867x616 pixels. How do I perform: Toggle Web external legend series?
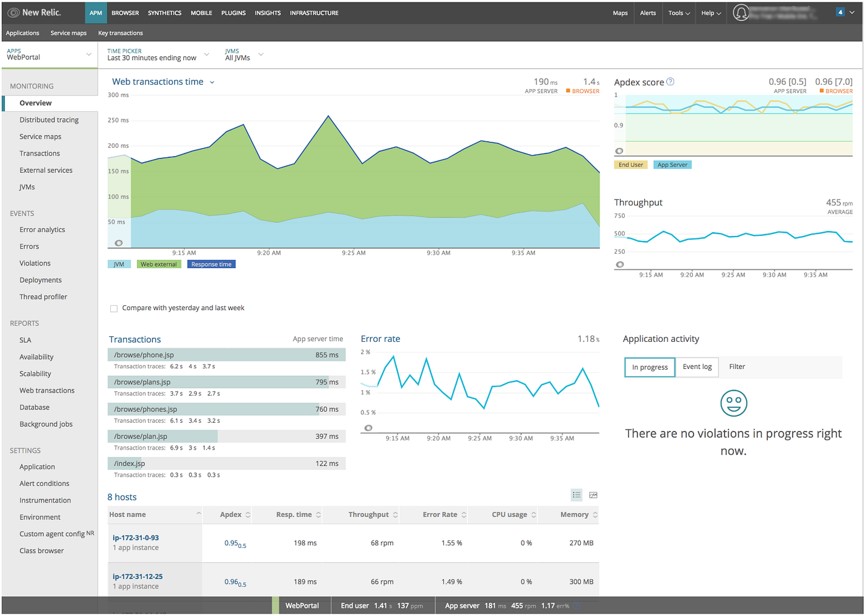(159, 264)
